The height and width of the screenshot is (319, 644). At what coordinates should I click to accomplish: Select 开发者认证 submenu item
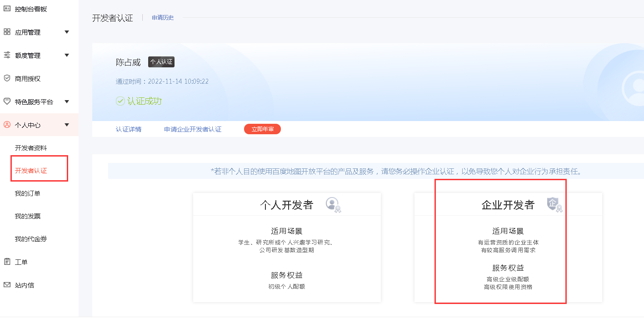[x=31, y=171]
